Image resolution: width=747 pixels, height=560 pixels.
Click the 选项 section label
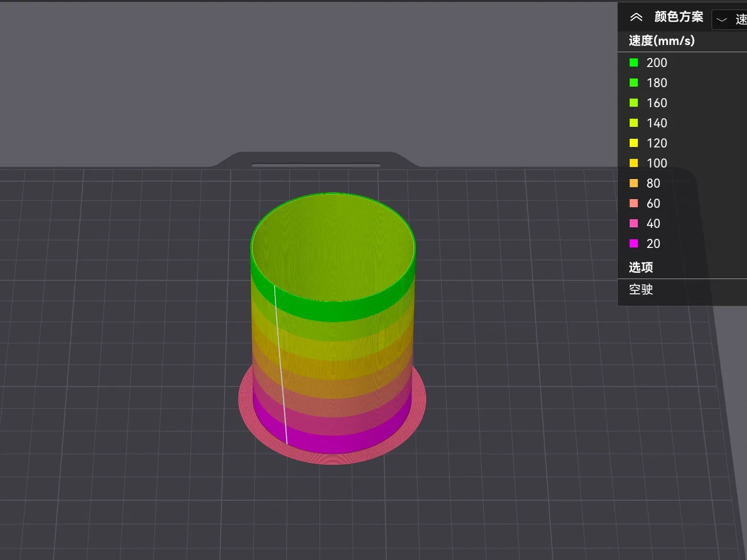pyautogui.click(x=640, y=268)
